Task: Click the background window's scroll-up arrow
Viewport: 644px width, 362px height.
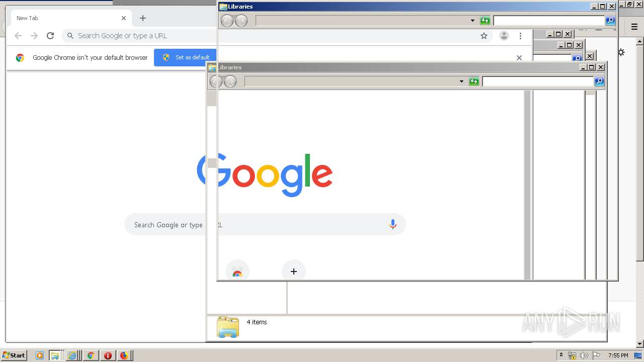Action: point(639,40)
